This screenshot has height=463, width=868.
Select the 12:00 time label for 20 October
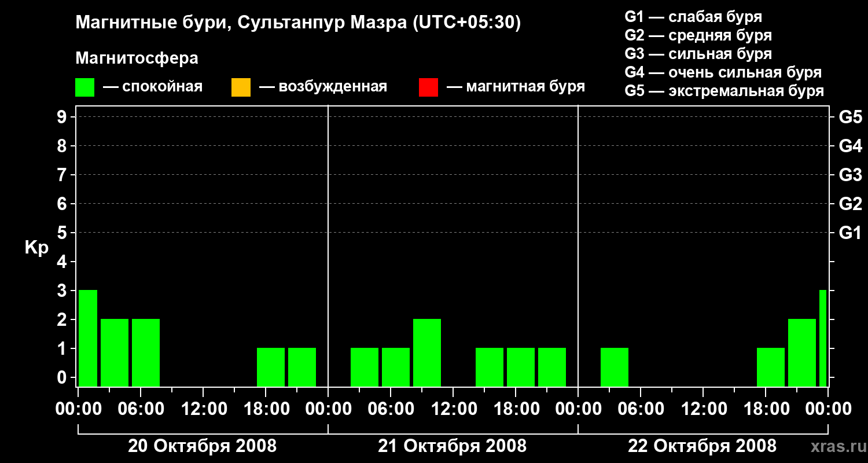coord(203,409)
